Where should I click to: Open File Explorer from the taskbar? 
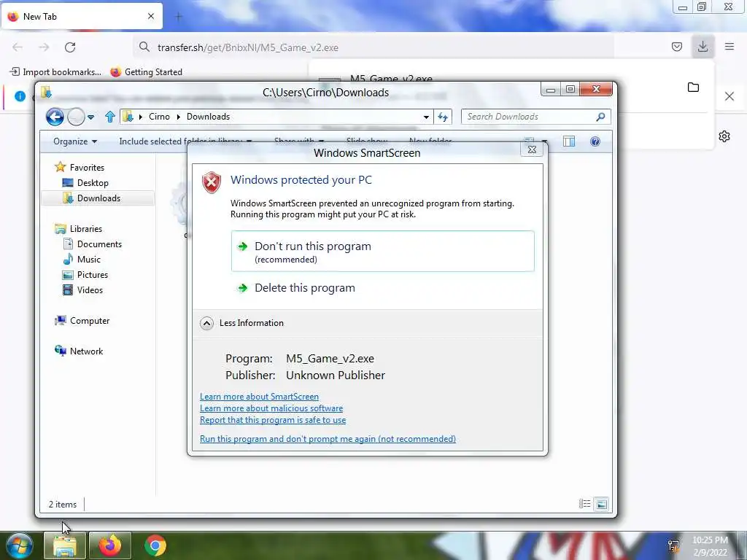click(65, 545)
